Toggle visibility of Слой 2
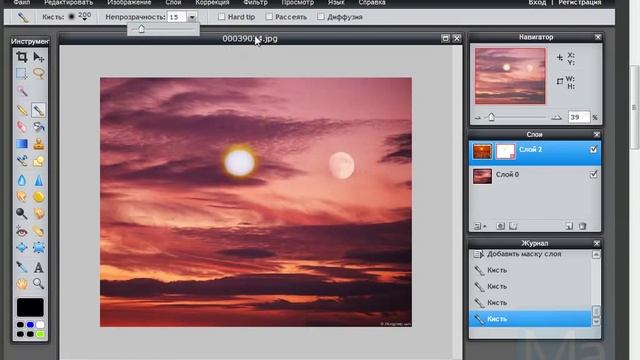The height and width of the screenshot is (360, 640). pyautogui.click(x=593, y=149)
